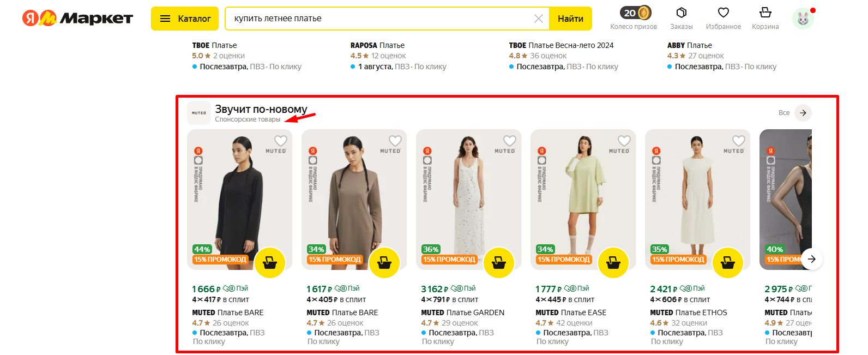Add Платье ETHOS to cart
Viewport: 868px width, 355px height.
[728, 263]
